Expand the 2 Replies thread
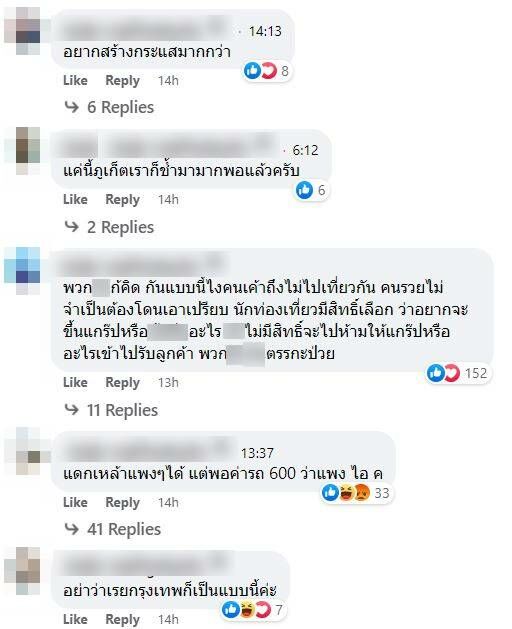The height and width of the screenshot is (629, 512). point(120,227)
